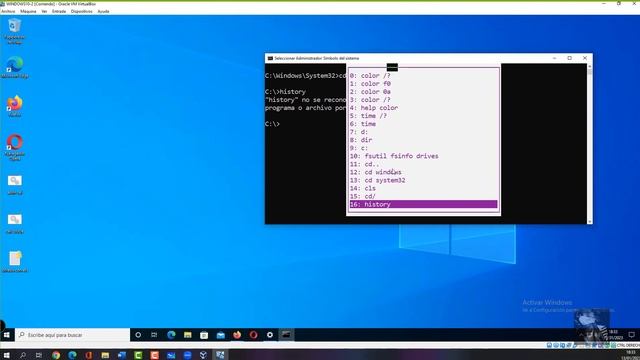This screenshot has width=640, height=360.
Task: Open guest notification center icon
Action: (631, 335)
